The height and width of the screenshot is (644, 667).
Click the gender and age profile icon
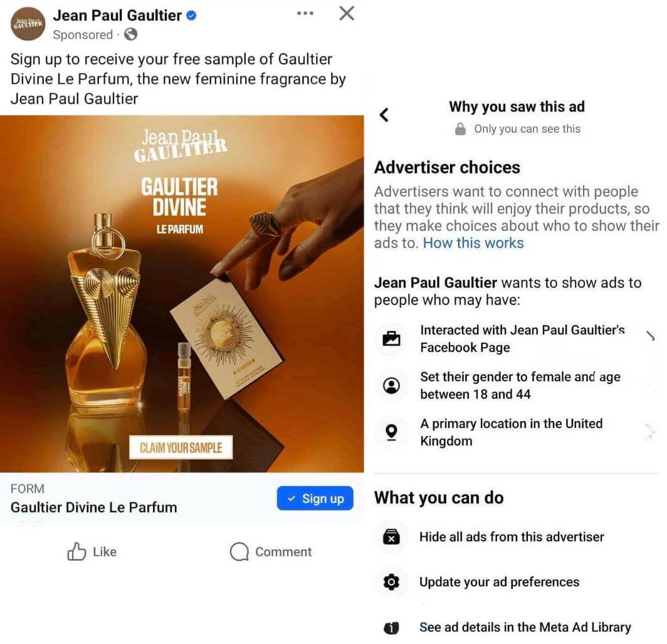coord(391,385)
